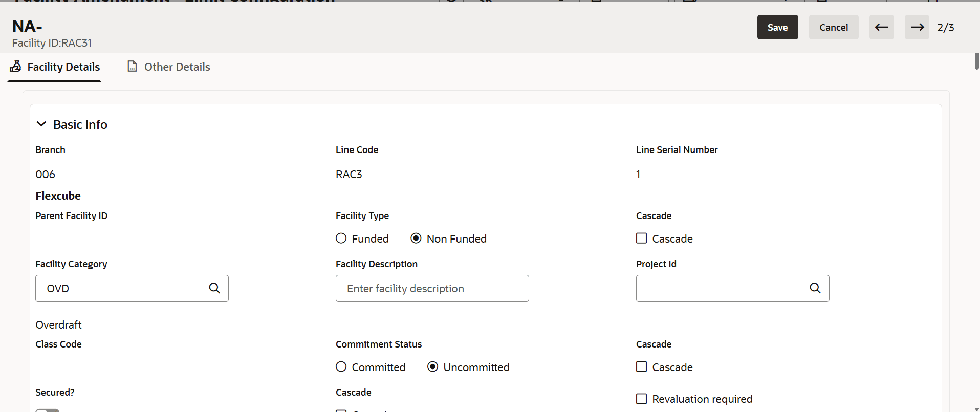Click the 006 branch value
This screenshot has width=980, height=412.
tap(46, 175)
